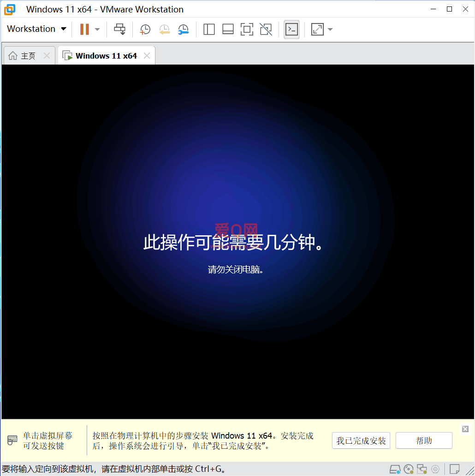Open the snapshot manager icon
The height and width of the screenshot is (476, 475).
coord(183,30)
